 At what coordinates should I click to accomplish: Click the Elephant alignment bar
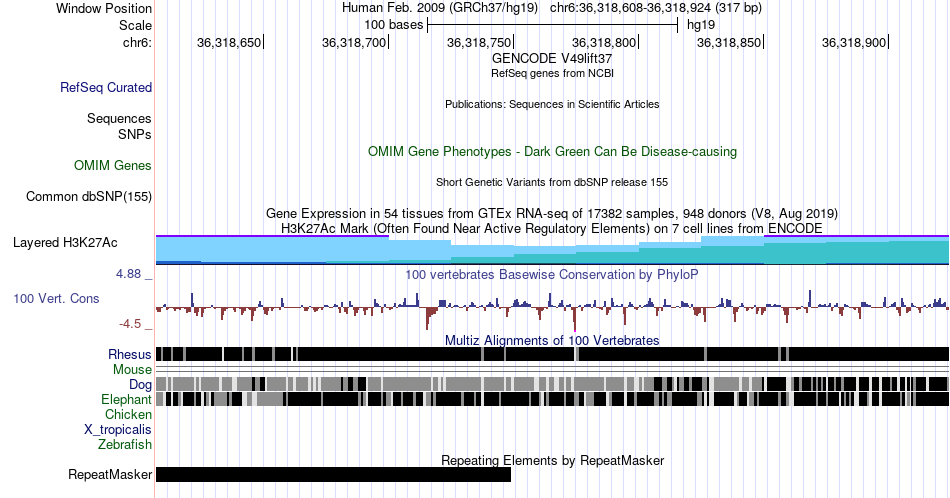553,399
